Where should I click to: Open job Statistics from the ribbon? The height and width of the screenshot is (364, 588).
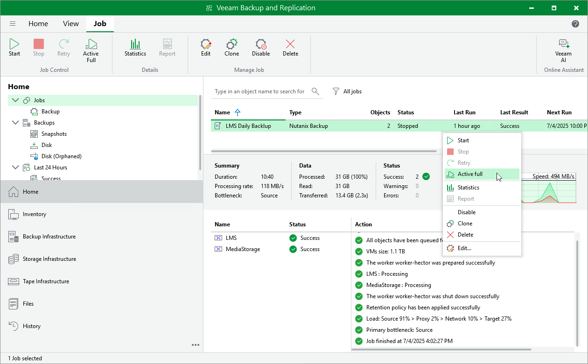click(135, 48)
